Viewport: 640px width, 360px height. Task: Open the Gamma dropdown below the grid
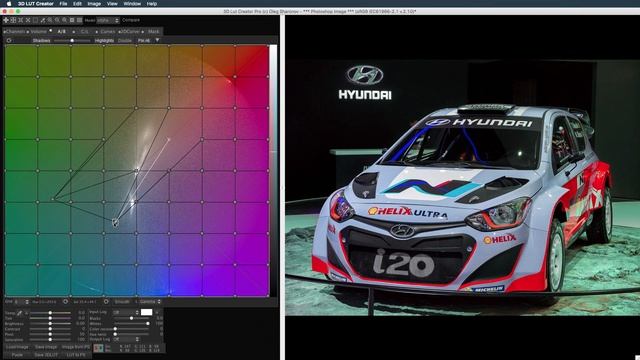[150, 302]
